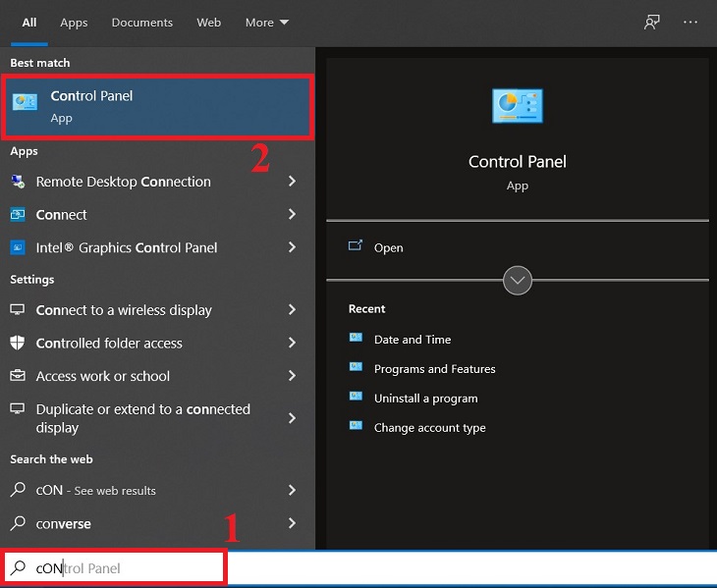Switch to the Apps tab
This screenshot has height=588, width=717.
click(74, 23)
